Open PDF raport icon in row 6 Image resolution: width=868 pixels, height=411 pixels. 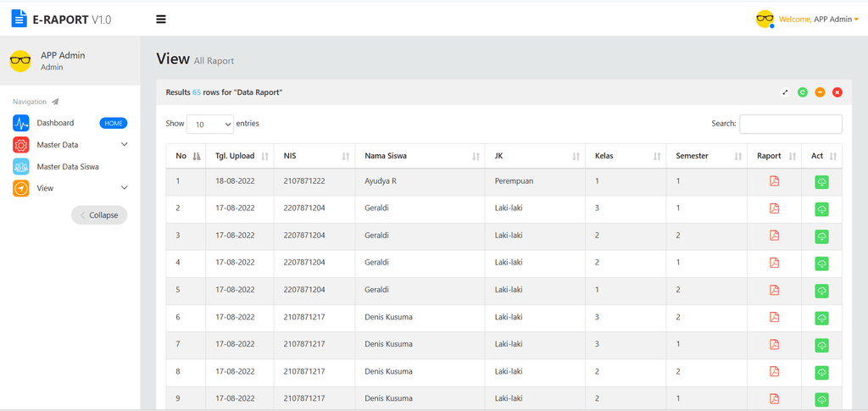774,317
